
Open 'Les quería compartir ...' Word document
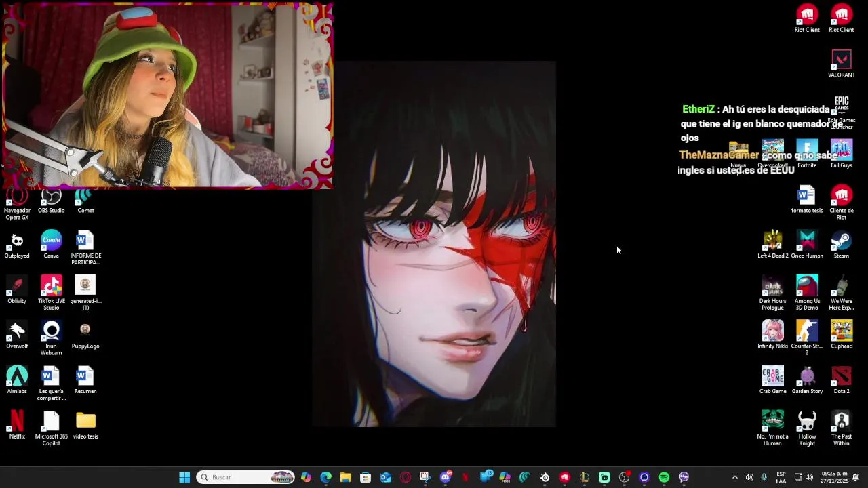tap(51, 384)
